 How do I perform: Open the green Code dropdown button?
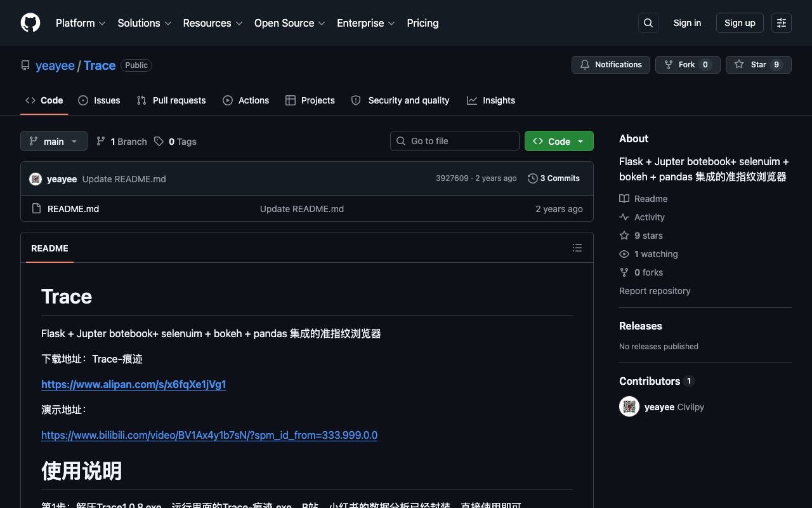coord(559,141)
